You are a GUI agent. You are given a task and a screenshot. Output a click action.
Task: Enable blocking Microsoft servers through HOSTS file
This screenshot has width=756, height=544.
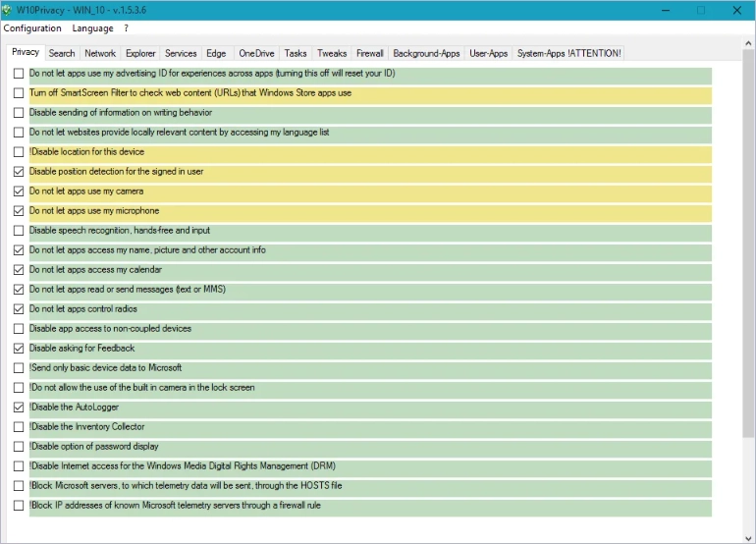click(19, 486)
